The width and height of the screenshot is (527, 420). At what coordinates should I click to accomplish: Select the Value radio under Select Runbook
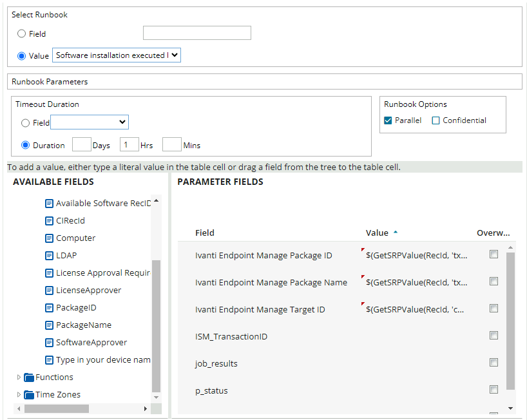(21, 56)
